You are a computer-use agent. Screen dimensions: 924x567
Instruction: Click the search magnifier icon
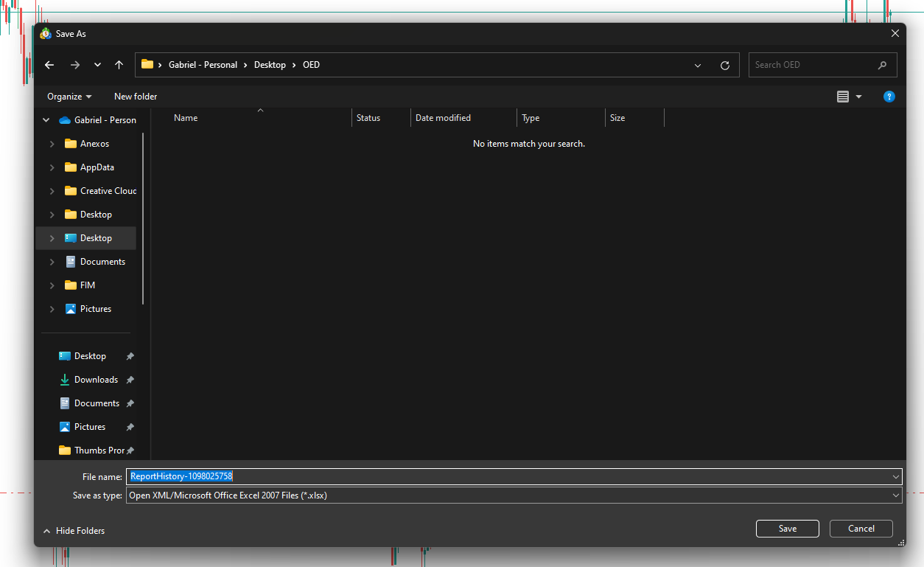tap(882, 65)
